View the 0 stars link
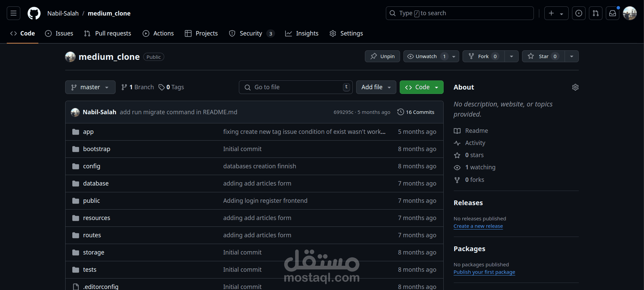Screen dimensions: 644x290 point(469,155)
